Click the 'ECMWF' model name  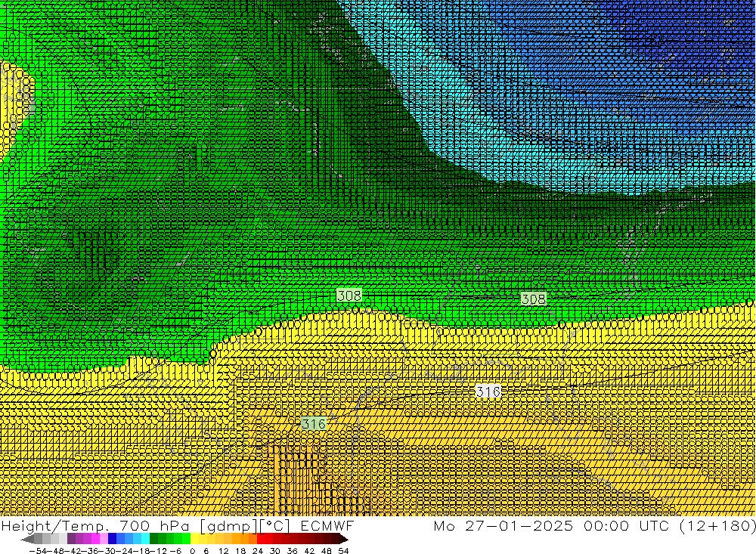[327, 525]
